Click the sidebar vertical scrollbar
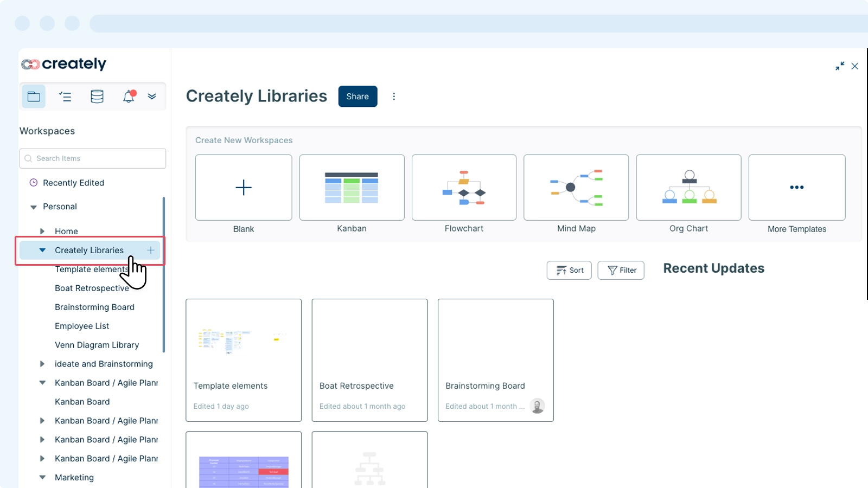The height and width of the screenshot is (488, 868). point(164,274)
